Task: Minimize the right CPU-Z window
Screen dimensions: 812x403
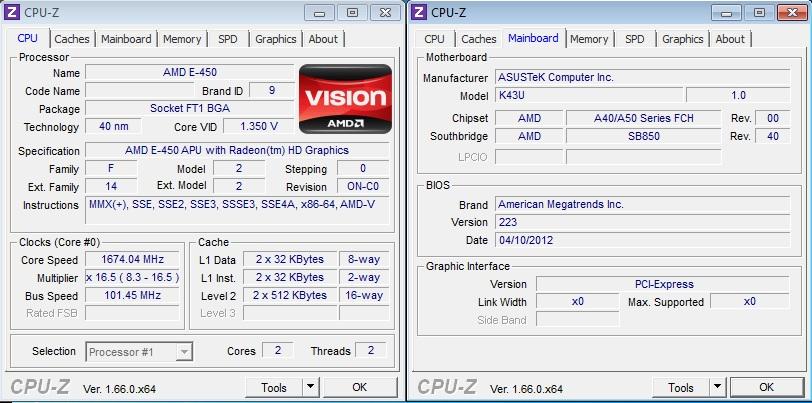Action: pos(727,12)
